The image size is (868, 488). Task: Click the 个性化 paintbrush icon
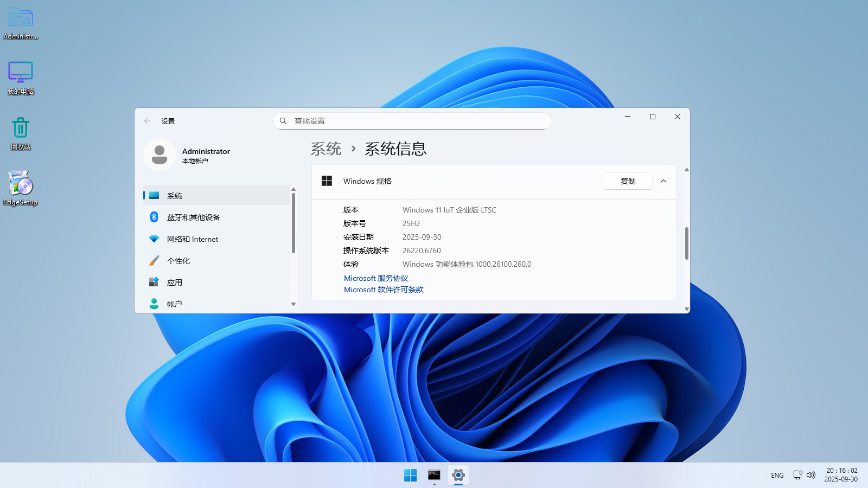(x=154, y=261)
